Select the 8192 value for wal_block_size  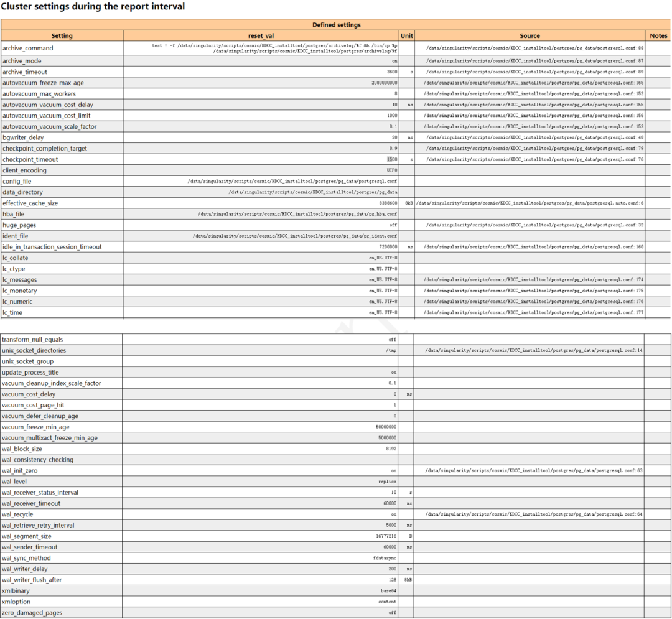pos(391,449)
